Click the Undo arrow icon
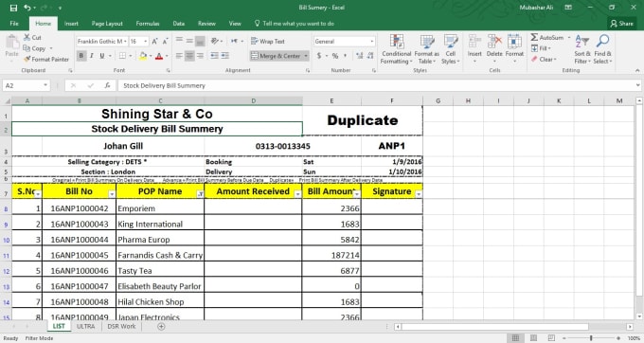This screenshot has height=343, width=644. pyautogui.click(x=27, y=8)
